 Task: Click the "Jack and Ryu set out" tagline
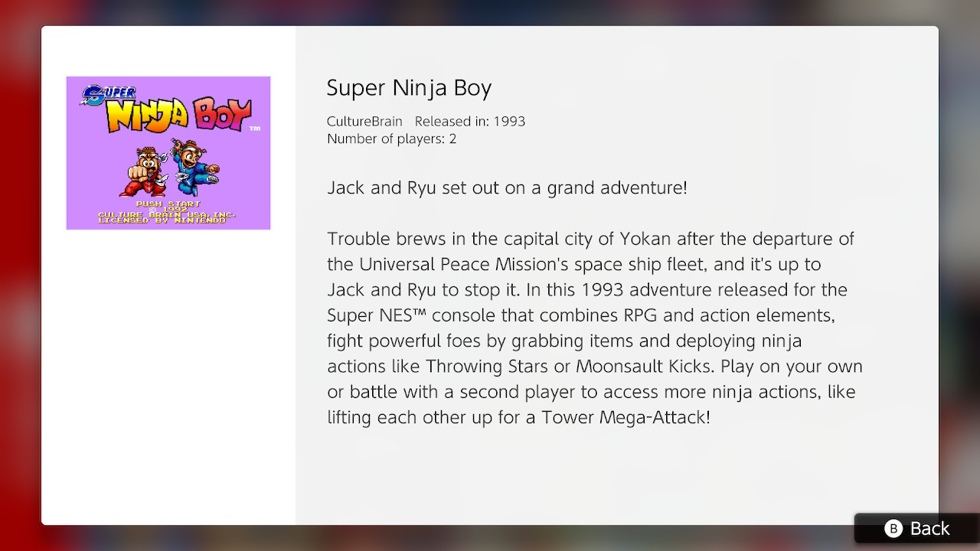tap(507, 187)
